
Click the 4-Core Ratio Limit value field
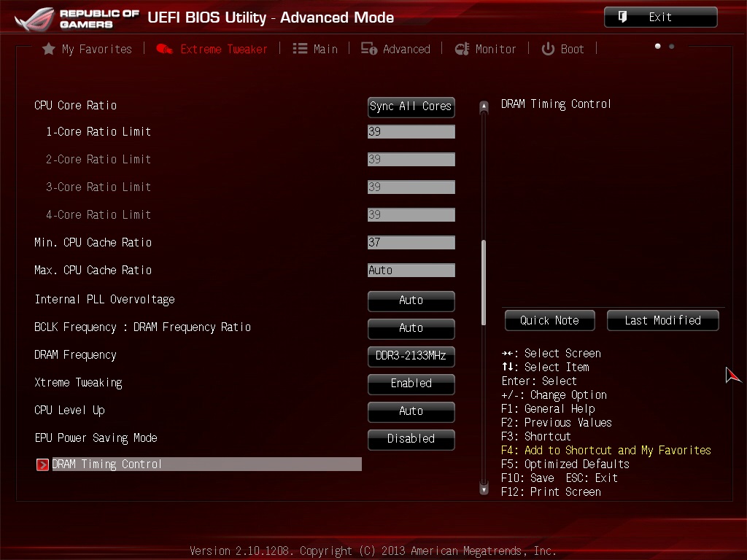pyautogui.click(x=411, y=215)
